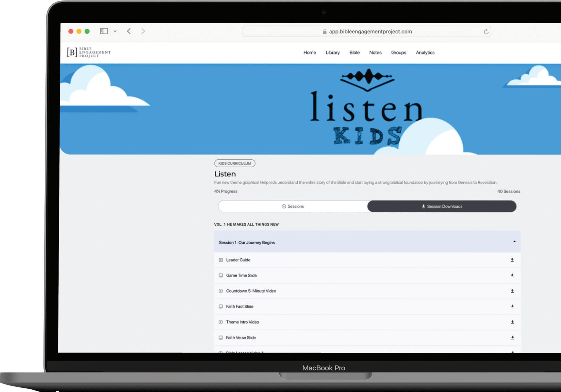
Task: Download the Leader Guide file
Action: [512, 260]
